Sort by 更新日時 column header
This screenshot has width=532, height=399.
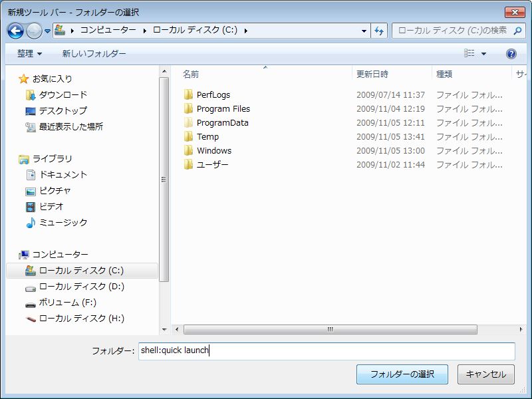pyautogui.click(x=372, y=74)
